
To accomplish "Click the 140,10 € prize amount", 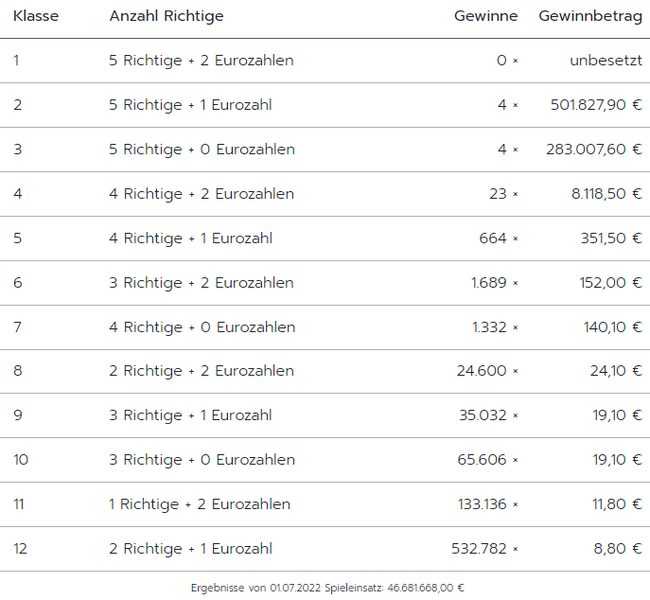I will click(614, 327).
